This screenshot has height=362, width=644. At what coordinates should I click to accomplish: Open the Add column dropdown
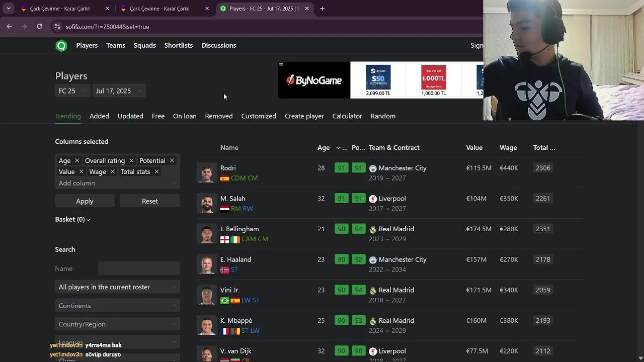(x=117, y=183)
